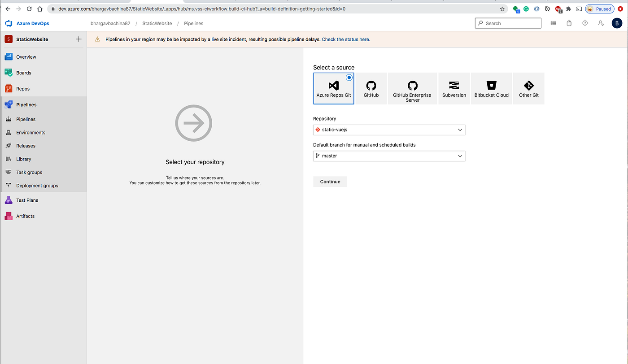The width and height of the screenshot is (628, 364).
Task: Select the Azure Repos Git radio button
Action: (349, 77)
